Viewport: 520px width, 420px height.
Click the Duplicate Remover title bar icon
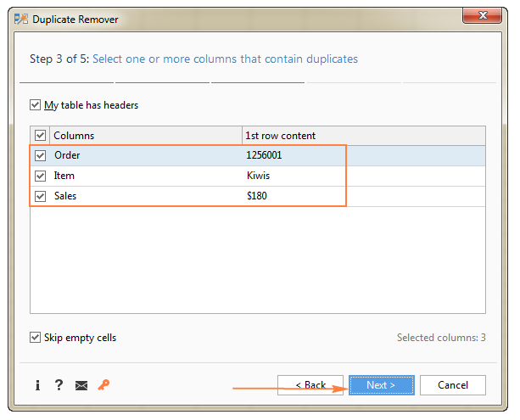(20, 19)
